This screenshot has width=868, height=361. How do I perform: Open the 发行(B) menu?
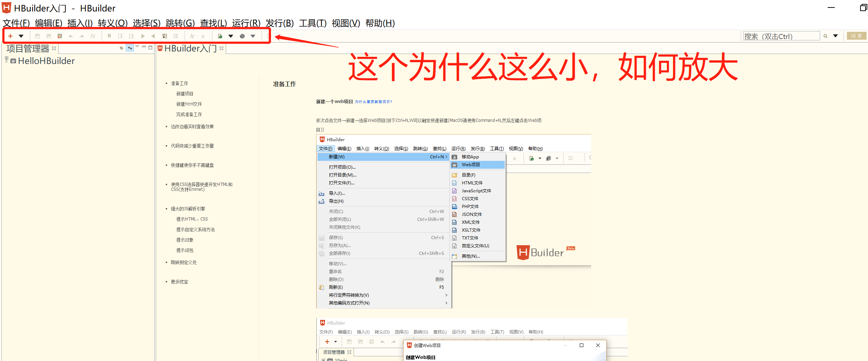280,23
